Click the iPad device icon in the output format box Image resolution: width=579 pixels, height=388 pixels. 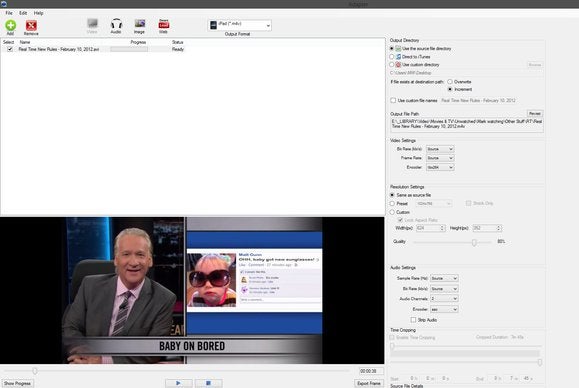tap(213, 25)
